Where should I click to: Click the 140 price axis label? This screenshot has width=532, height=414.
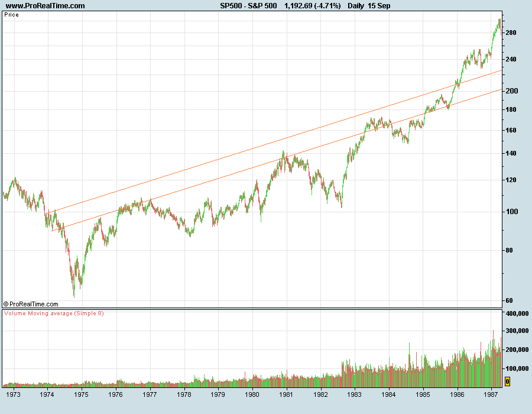point(511,153)
